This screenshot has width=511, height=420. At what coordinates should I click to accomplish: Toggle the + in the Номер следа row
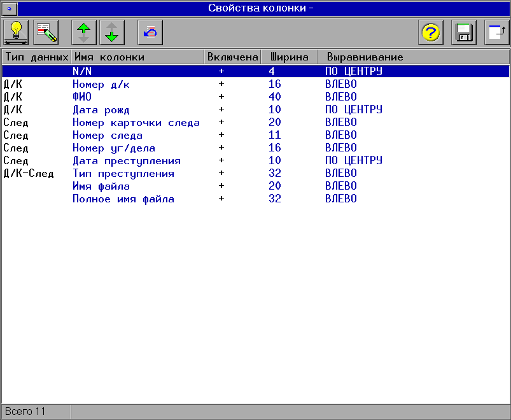[221, 134]
